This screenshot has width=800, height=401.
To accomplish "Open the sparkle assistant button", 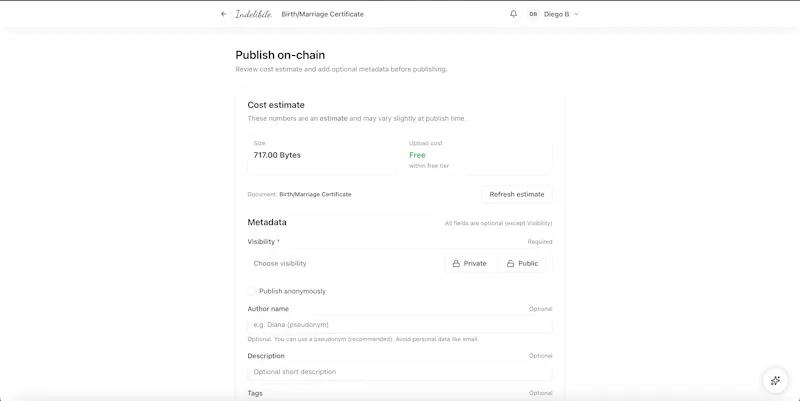I will pos(775,381).
